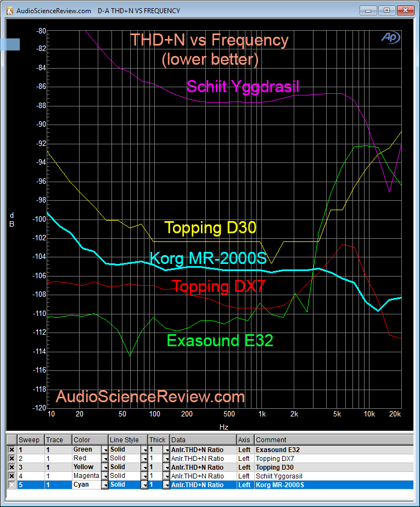Minimize the D-A THD+N window

(368, 10)
